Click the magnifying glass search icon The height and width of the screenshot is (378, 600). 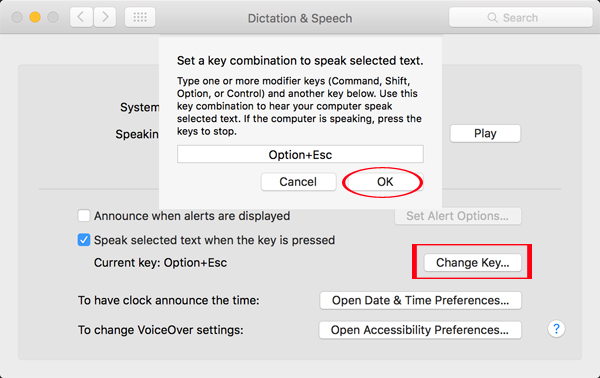click(492, 18)
